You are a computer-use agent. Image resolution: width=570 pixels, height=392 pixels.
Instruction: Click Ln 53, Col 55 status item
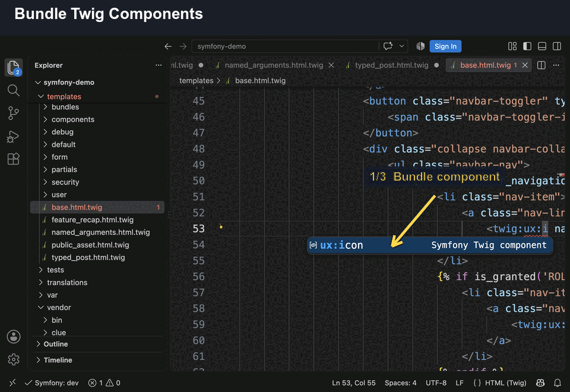pyautogui.click(x=353, y=382)
